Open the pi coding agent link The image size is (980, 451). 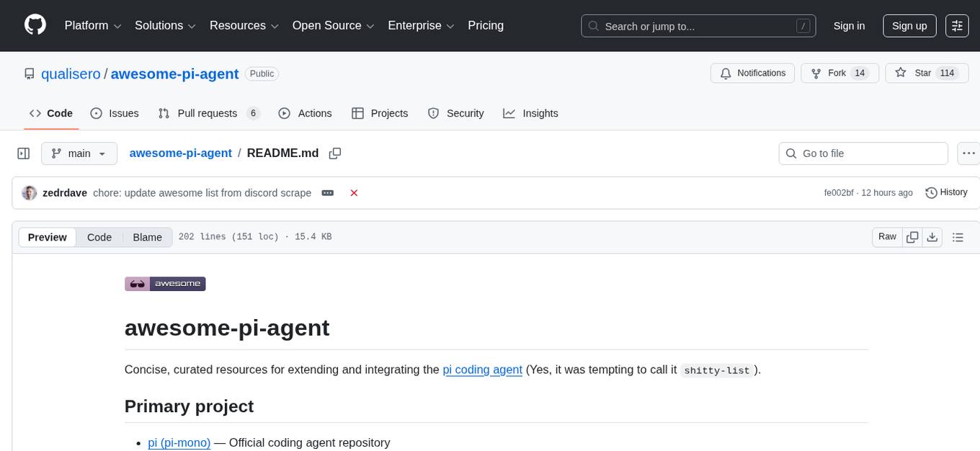click(482, 370)
